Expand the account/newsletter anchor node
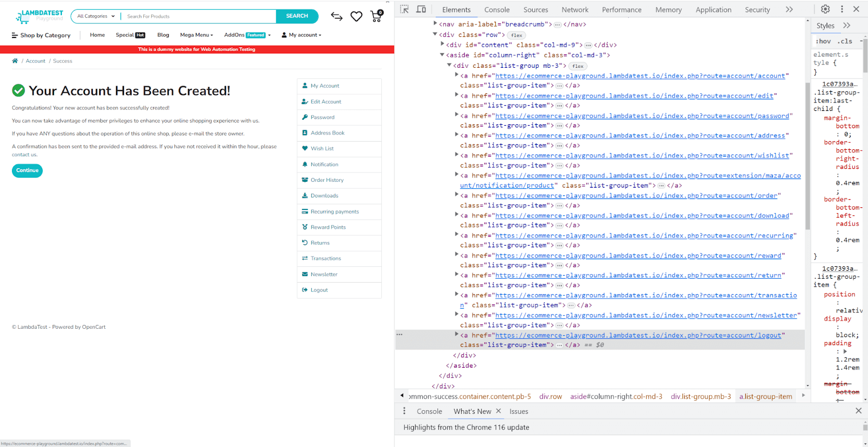868x447 pixels. [456, 315]
